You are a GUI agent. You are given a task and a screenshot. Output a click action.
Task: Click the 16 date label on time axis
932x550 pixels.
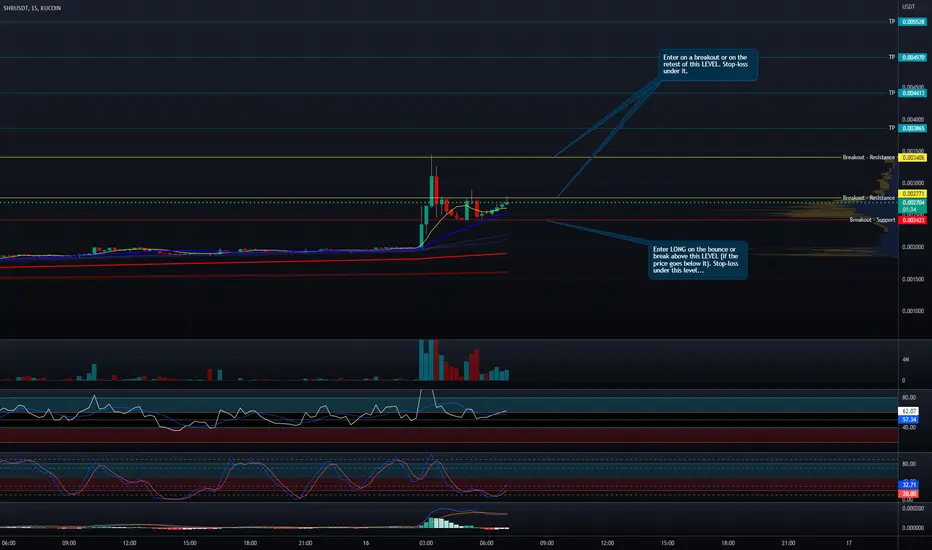tap(366, 543)
